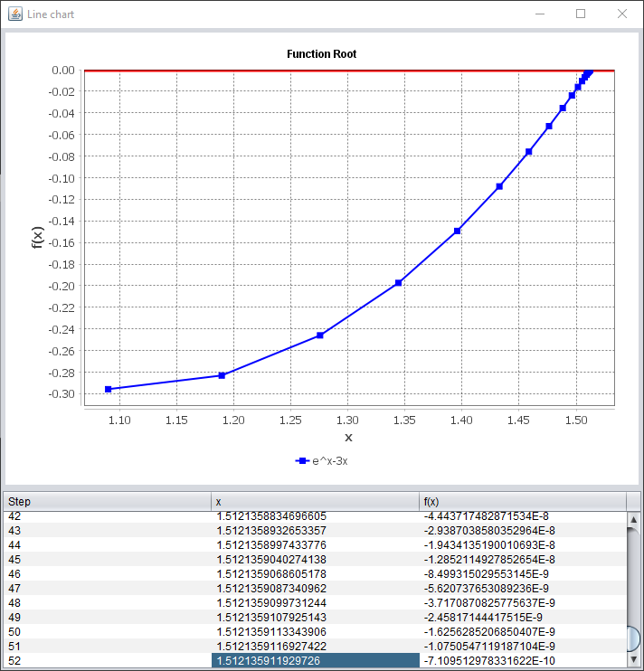Image resolution: width=644 pixels, height=671 pixels.
Task: Select f(x) value -3.7170870825775637E-9
Action: coord(523,602)
